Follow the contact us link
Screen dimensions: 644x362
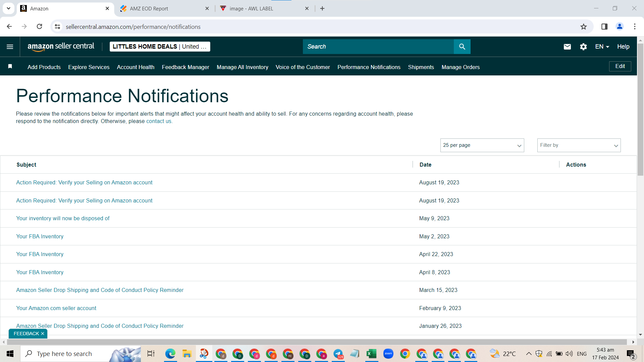click(159, 121)
